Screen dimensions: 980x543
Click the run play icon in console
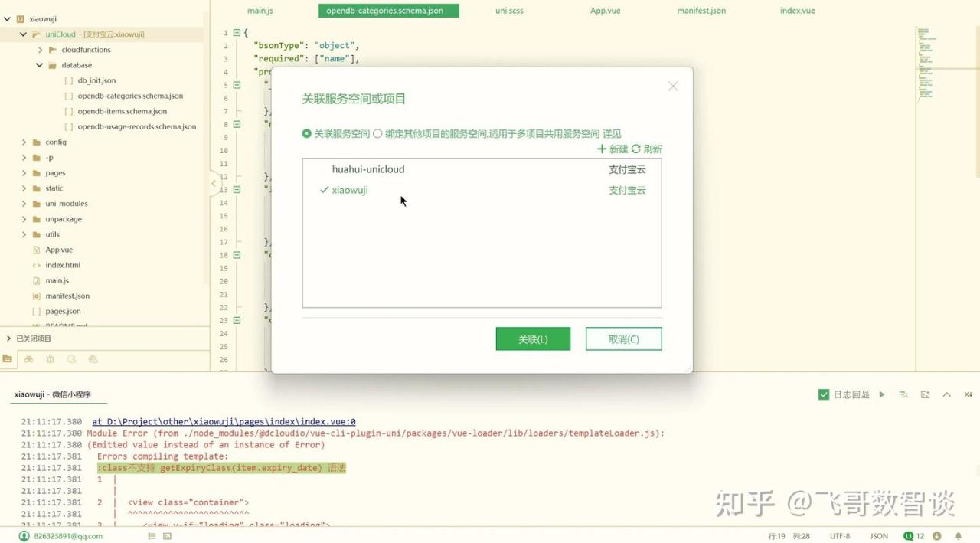tap(882, 394)
